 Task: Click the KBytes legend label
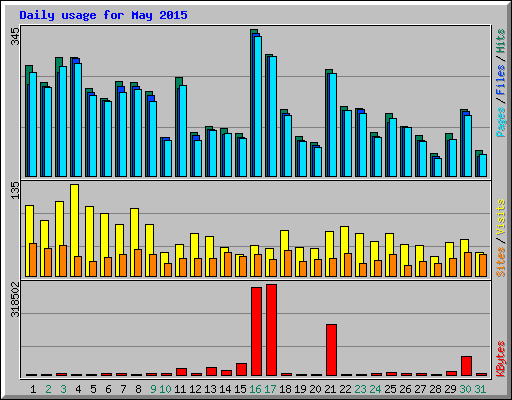pos(501,359)
